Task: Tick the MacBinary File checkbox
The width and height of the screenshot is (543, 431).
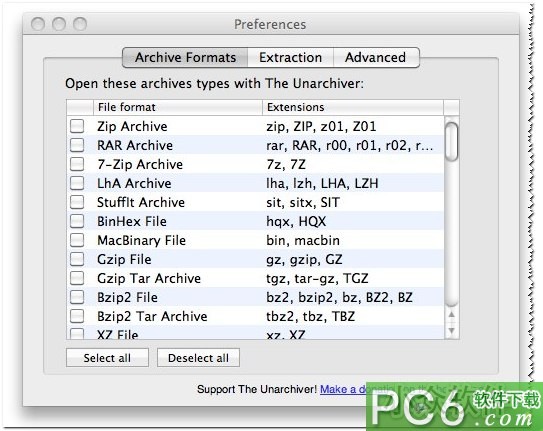Action: 77,240
